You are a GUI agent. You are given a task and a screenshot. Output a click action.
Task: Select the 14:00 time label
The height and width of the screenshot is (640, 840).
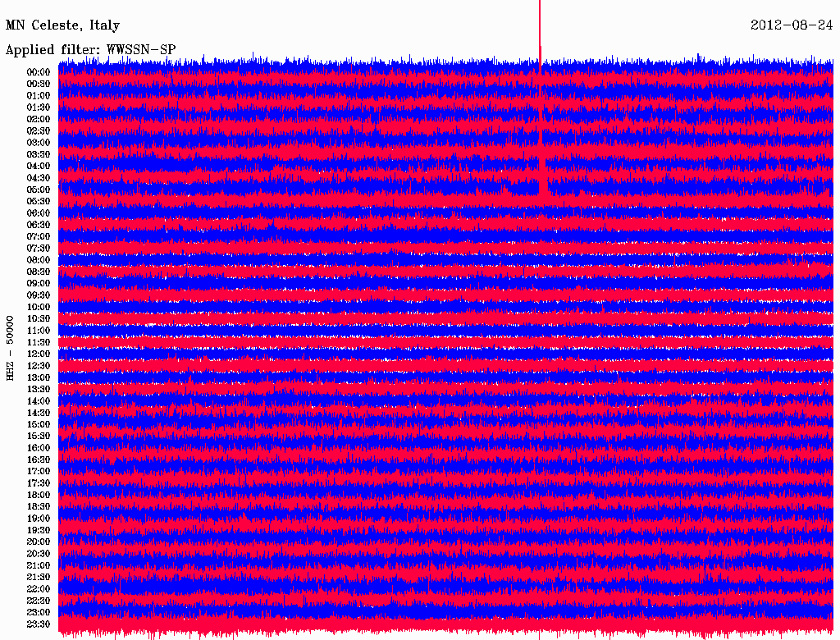(x=39, y=401)
